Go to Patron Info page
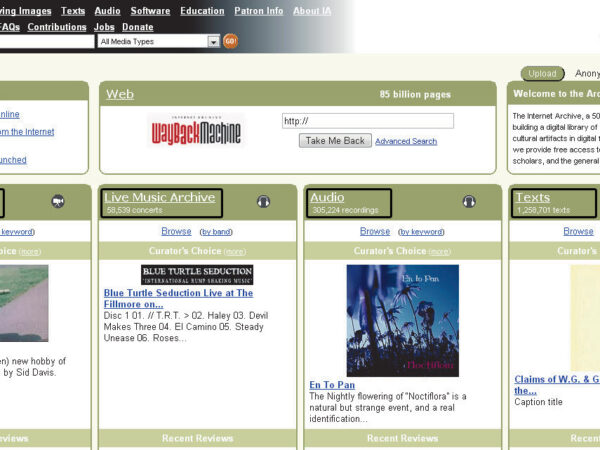Viewport: 600px width, 450px height. 259,11
